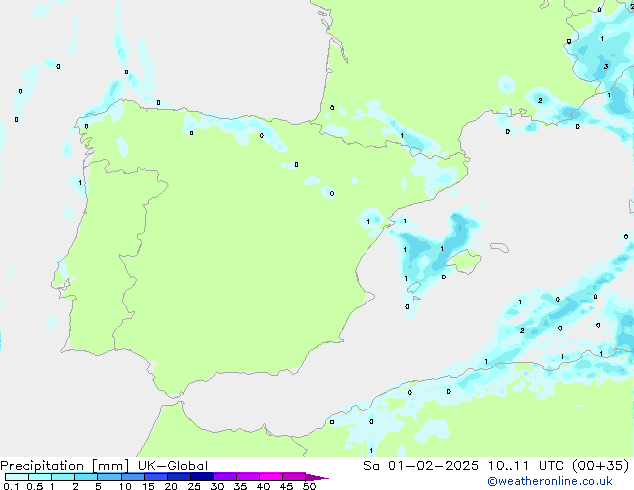Pick the 40–45 mm magenta legend swatch
The height and width of the screenshot is (490, 634).
coord(271,477)
